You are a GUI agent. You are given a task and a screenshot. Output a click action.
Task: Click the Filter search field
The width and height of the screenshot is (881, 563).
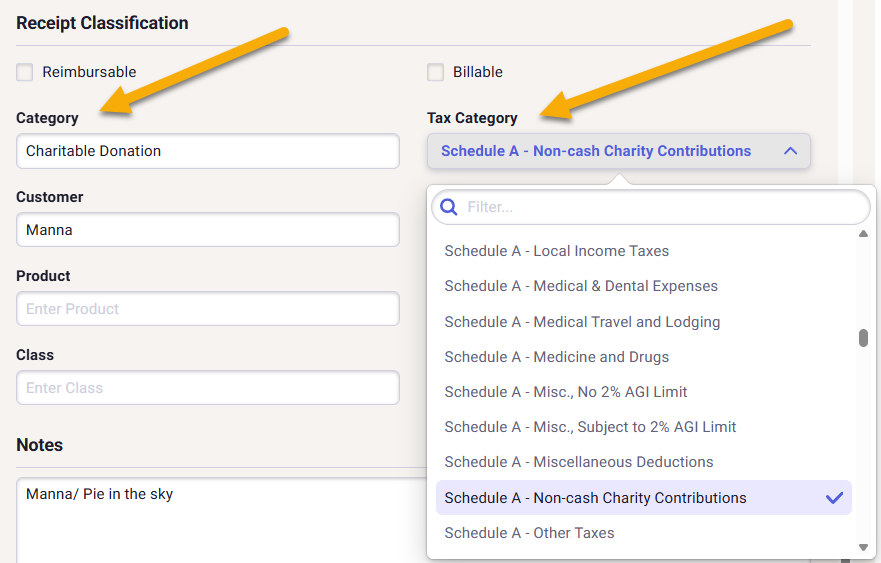click(660, 207)
